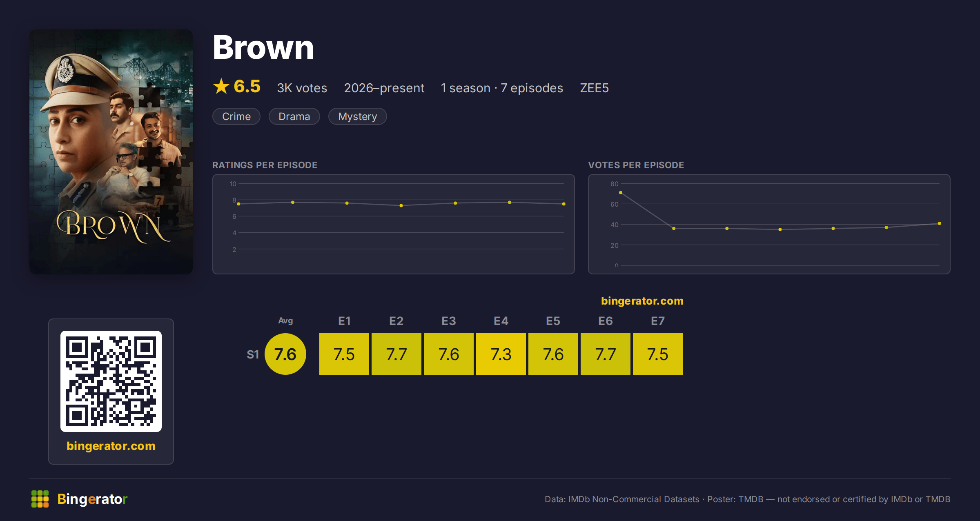Select the Crime genre tag
Screen dimensions: 980x521
tap(236, 116)
